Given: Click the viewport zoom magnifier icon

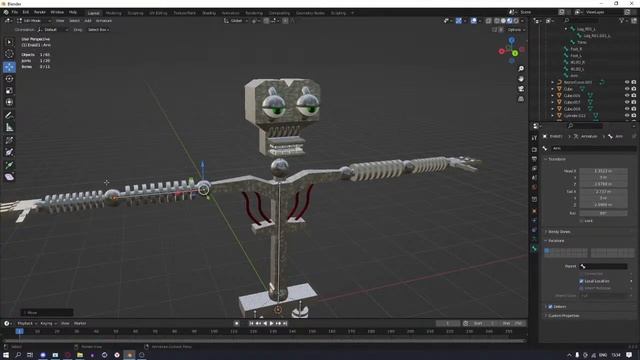Looking at the screenshot, I should [521, 69].
